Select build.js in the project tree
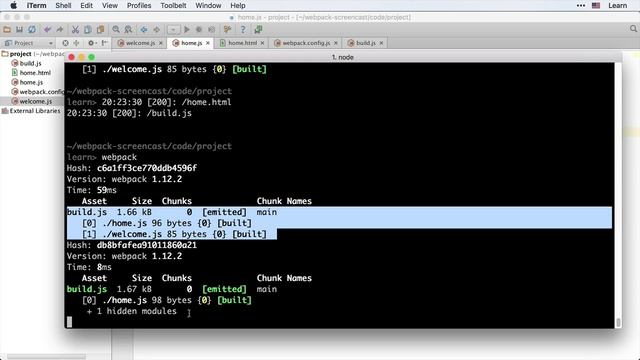Viewport: 640px width, 360px height. 27,63
